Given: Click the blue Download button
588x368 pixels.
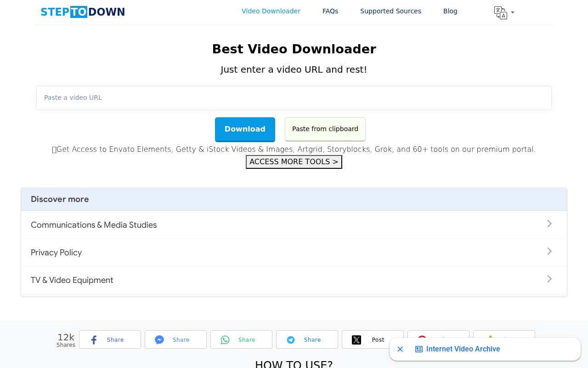Looking at the screenshot, I should pyautogui.click(x=245, y=129).
